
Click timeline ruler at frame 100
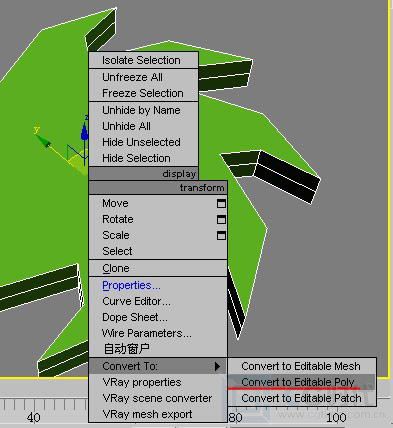(x=336, y=417)
